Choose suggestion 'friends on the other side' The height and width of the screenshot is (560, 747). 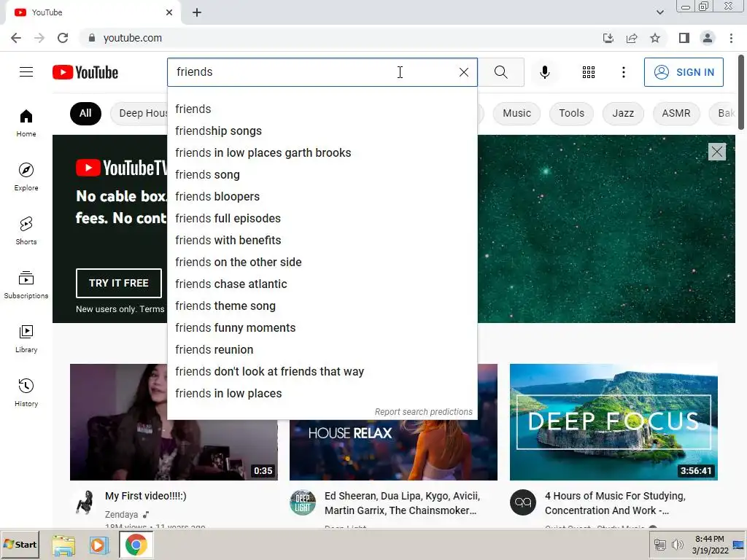tap(322, 262)
